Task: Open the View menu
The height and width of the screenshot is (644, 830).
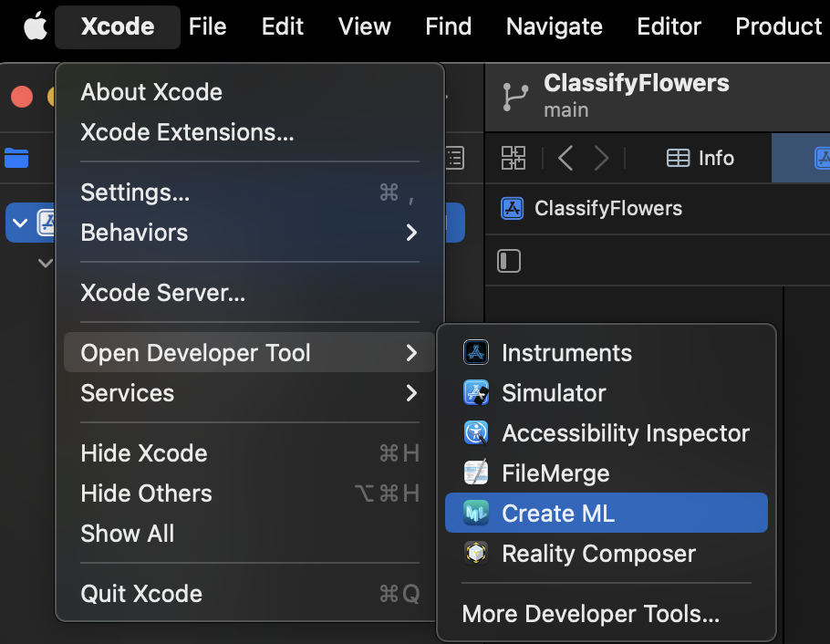Action: click(x=364, y=26)
